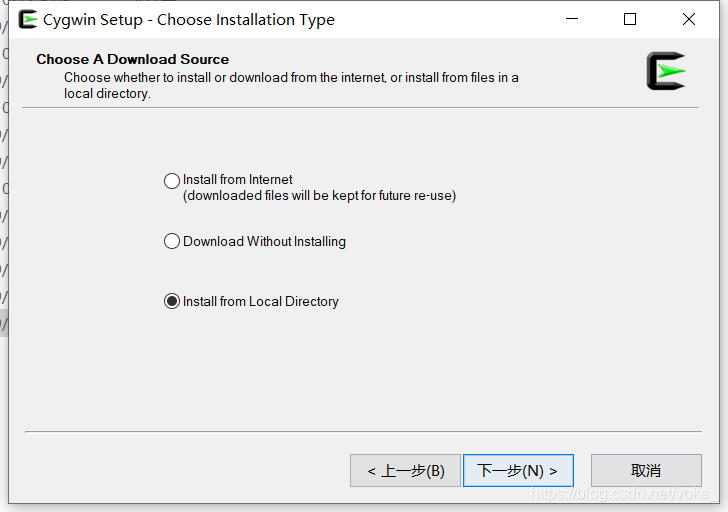Minimize the Cygwin Setup window
728x512 pixels.
point(572,19)
